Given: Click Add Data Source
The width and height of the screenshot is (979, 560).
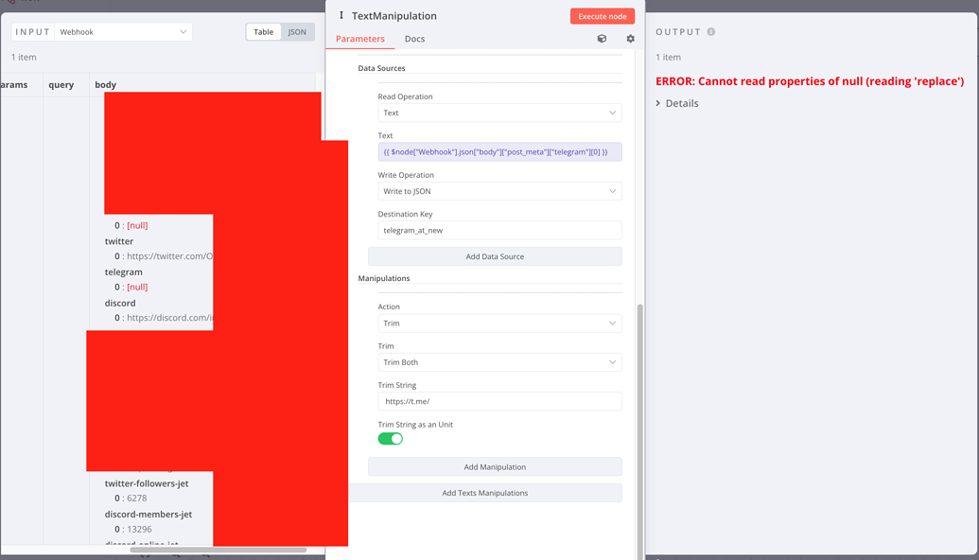Looking at the screenshot, I should coord(495,255).
